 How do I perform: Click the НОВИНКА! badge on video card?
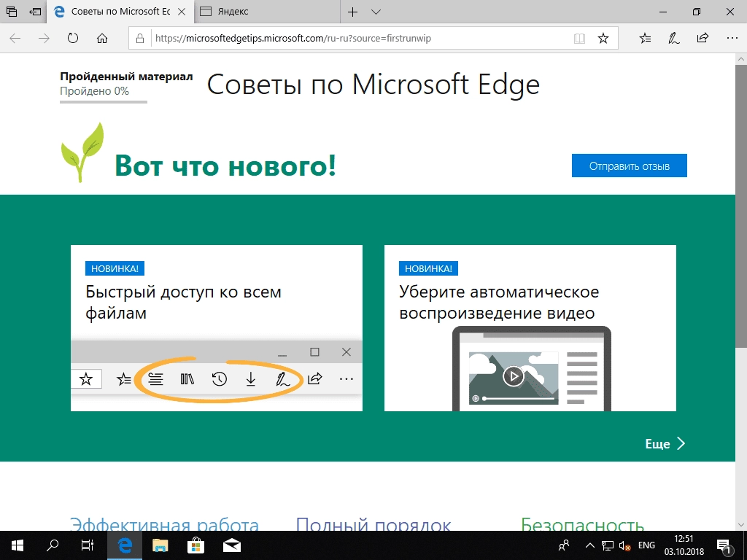point(428,268)
